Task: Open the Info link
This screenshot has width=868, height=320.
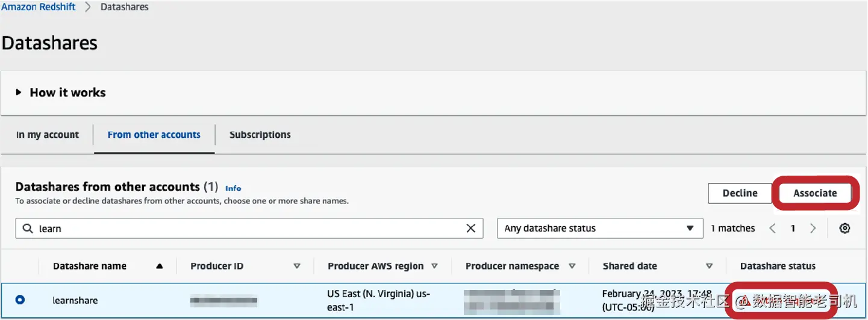Action: pos(233,188)
